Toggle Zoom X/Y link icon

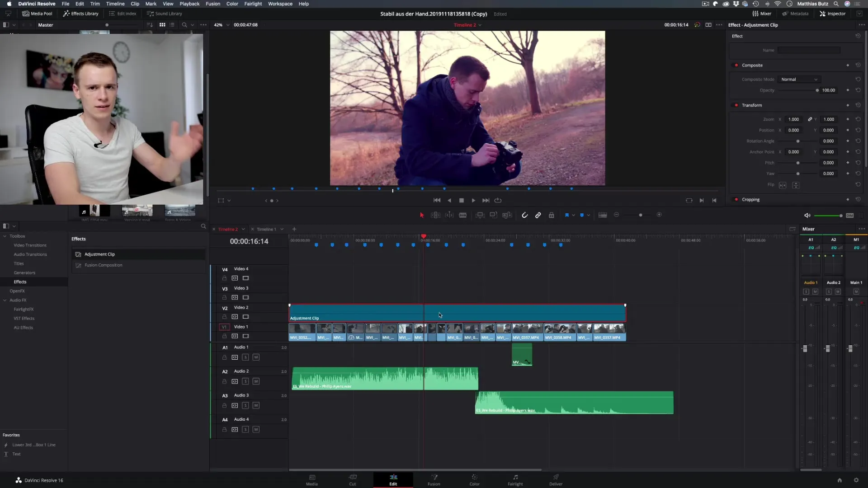click(x=810, y=119)
